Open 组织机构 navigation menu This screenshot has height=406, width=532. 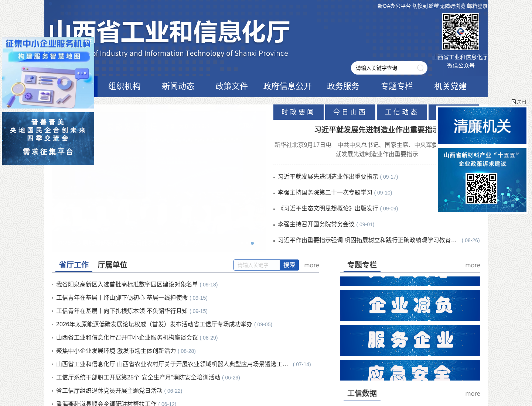[125, 86]
